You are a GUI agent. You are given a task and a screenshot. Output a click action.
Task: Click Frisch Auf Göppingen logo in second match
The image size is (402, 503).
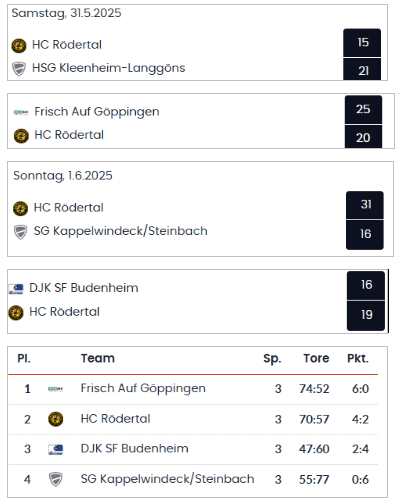(x=21, y=112)
